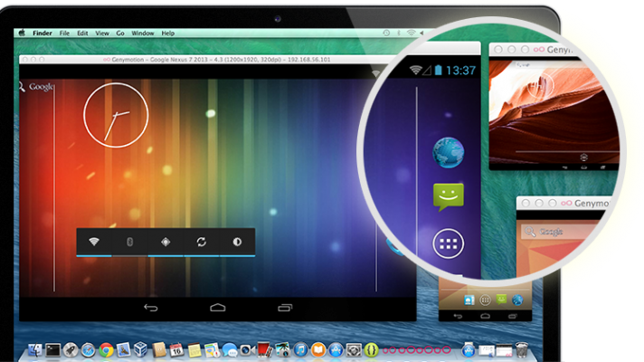The height and width of the screenshot is (362, 644).
Task: Open Launchpad rocket icon in dock
Action: click(71, 350)
